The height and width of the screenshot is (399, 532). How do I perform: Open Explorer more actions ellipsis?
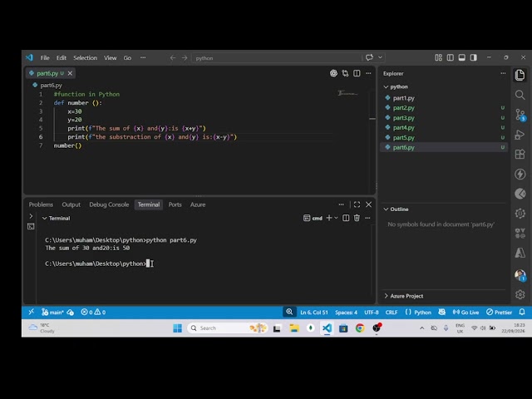tap(503, 73)
